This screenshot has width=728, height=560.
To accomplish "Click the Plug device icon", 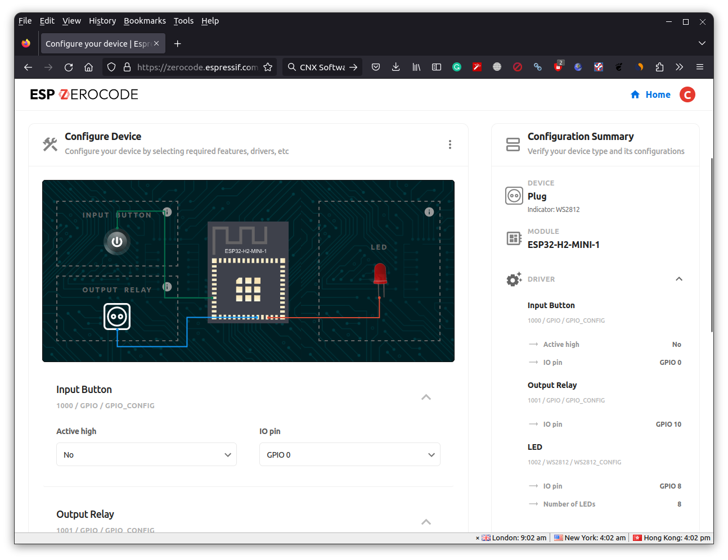I will point(514,196).
